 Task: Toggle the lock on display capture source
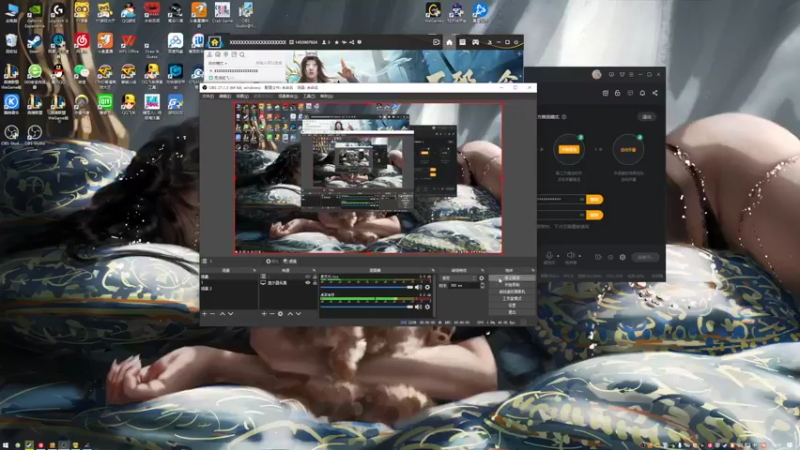coord(315,283)
